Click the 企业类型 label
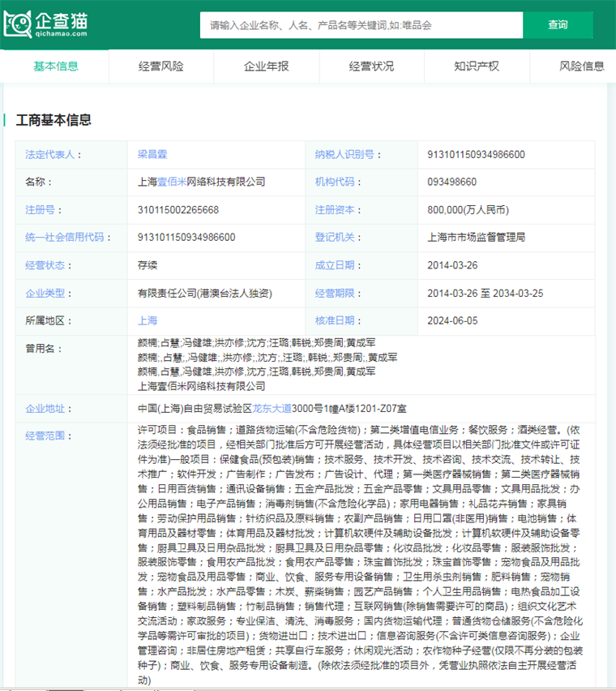Screen dimensions: 616x691 click(x=45, y=293)
